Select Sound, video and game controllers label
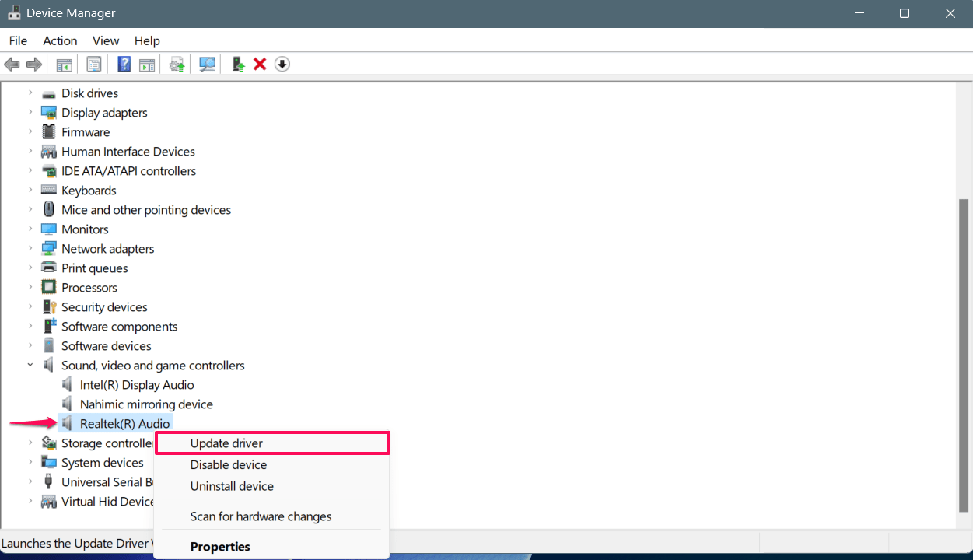Viewport: 973px width, 560px height. [153, 366]
